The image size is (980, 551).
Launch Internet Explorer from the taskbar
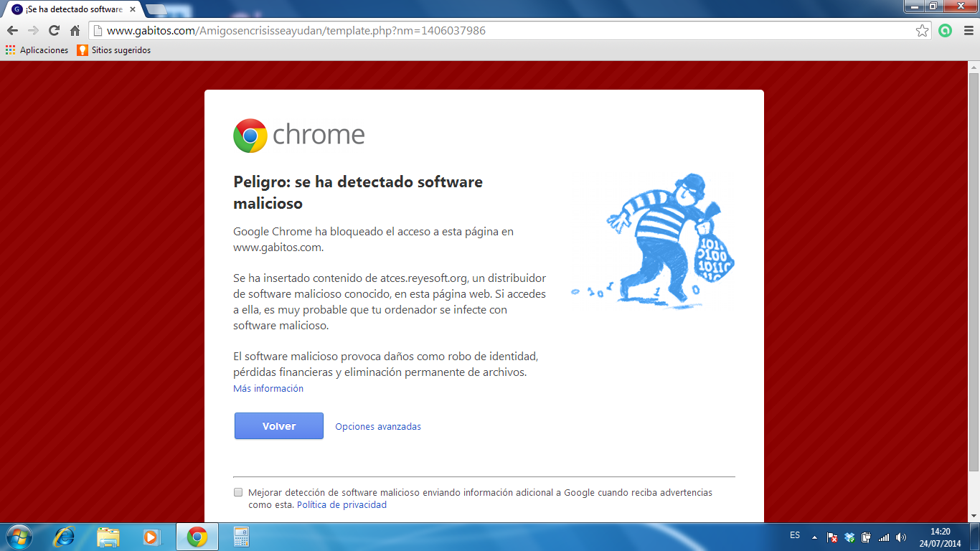click(65, 537)
